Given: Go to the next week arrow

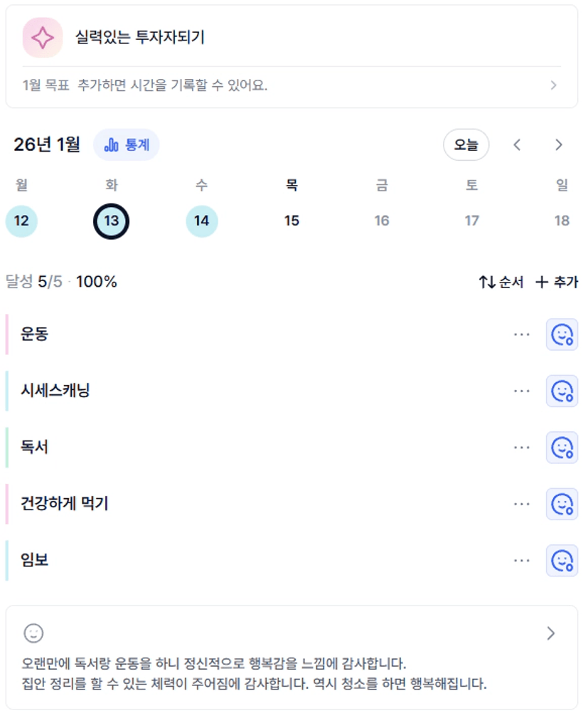Looking at the screenshot, I should (x=559, y=145).
